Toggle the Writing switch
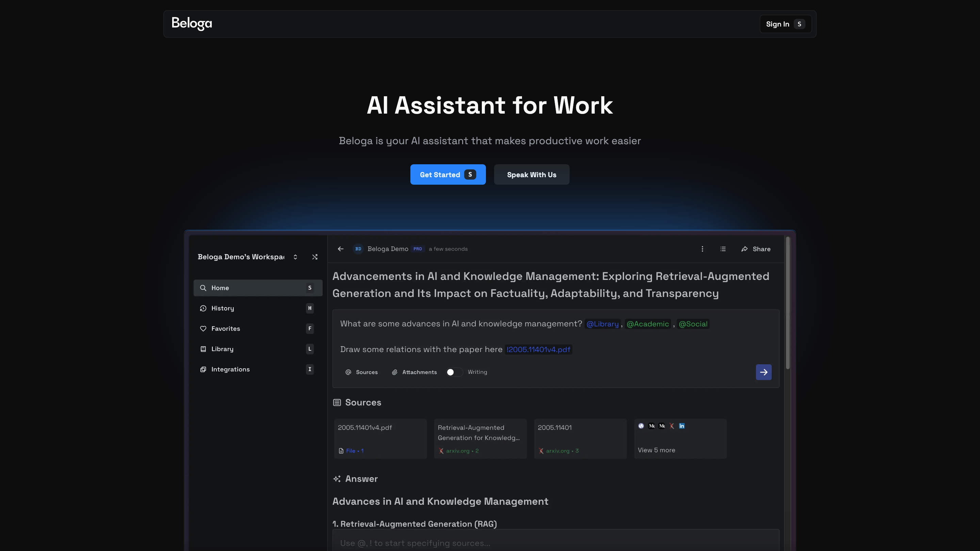Screen dimensions: 980x551 point(454,372)
